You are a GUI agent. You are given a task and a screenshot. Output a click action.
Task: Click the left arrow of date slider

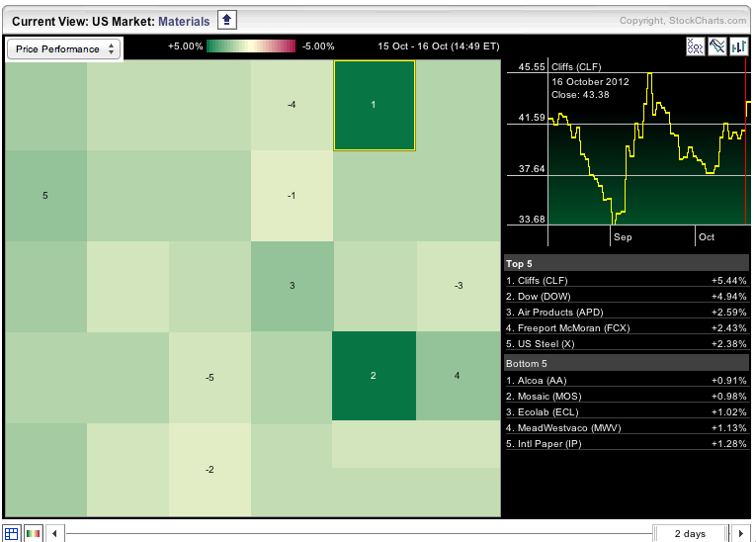(x=54, y=533)
